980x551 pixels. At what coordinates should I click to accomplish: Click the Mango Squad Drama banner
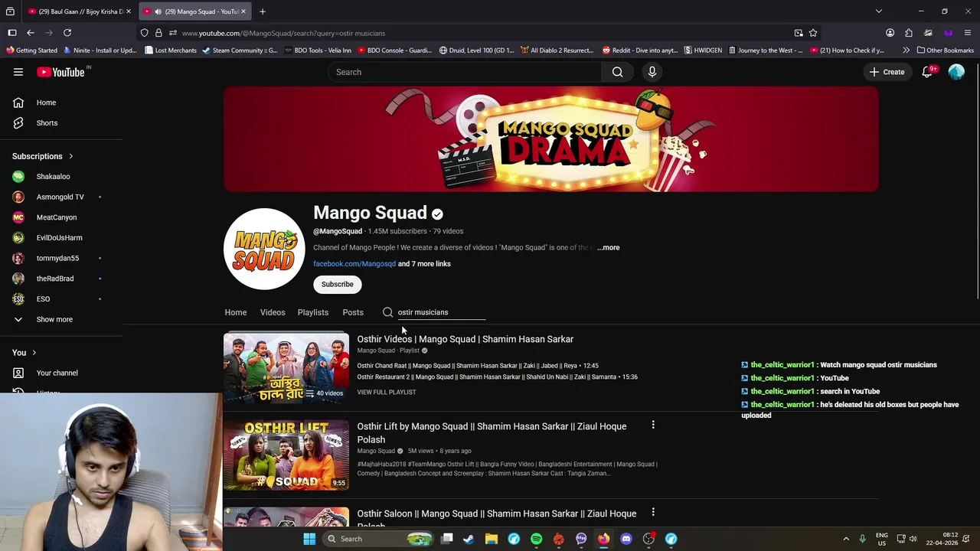[x=551, y=139]
